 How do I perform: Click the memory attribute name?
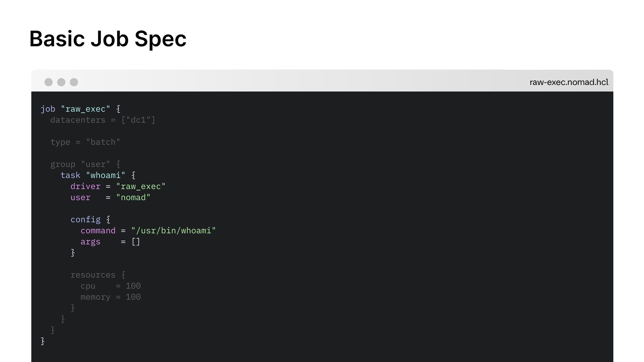pos(95,297)
